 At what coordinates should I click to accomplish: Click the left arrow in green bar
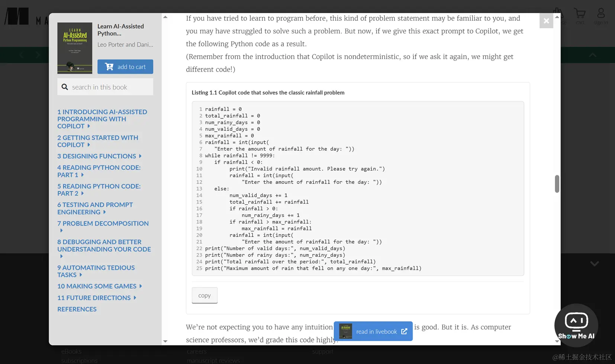pyautogui.click(x=22, y=55)
